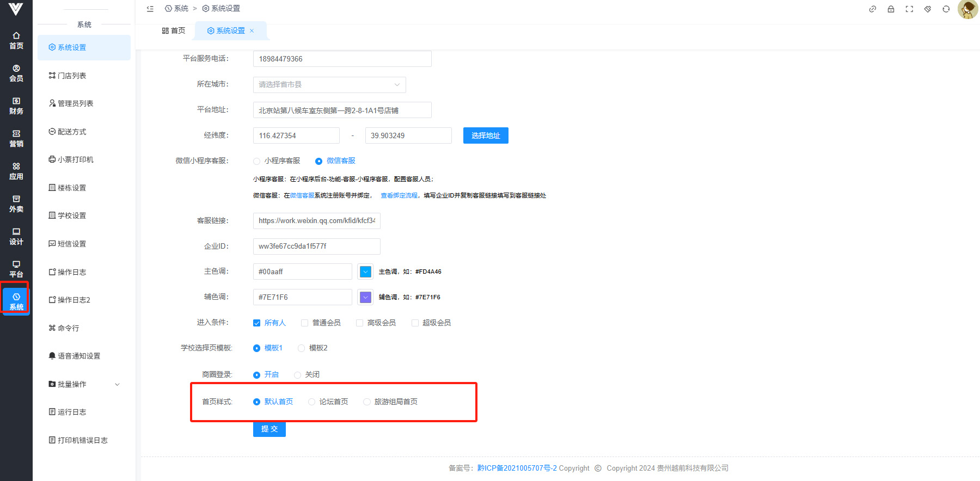The image size is (980, 481).
Task: Open 营销 in the left navigation rail
Action: 16,138
